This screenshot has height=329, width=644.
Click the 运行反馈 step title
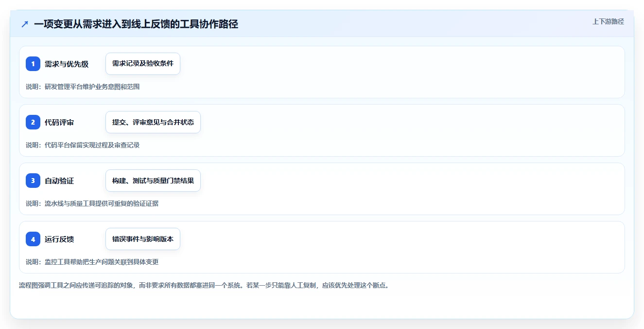point(59,239)
